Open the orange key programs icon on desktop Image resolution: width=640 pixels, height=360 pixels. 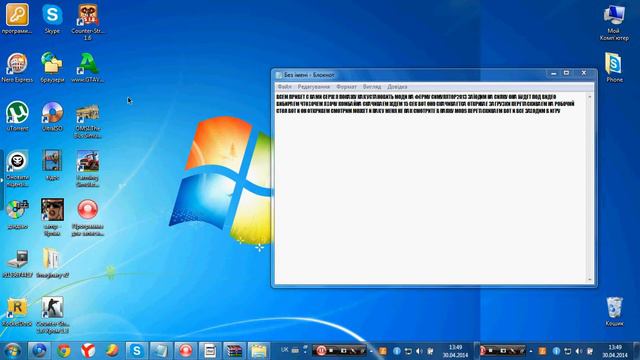[17, 18]
